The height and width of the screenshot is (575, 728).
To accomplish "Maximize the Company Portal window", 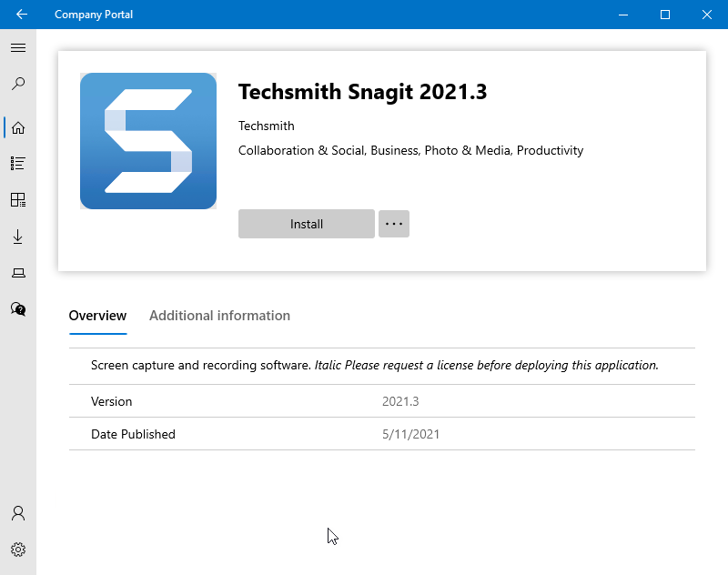I will [665, 15].
